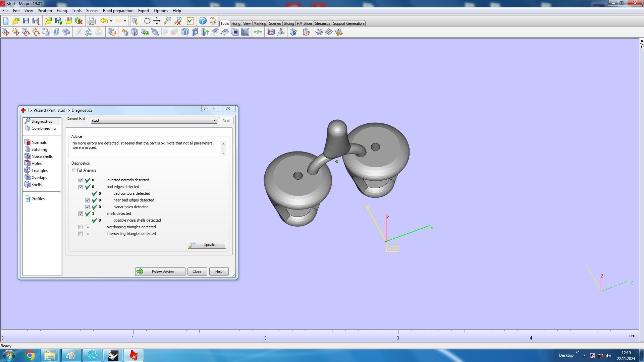The width and height of the screenshot is (644, 362).
Task: Click the New project icon
Action: tap(6, 21)
